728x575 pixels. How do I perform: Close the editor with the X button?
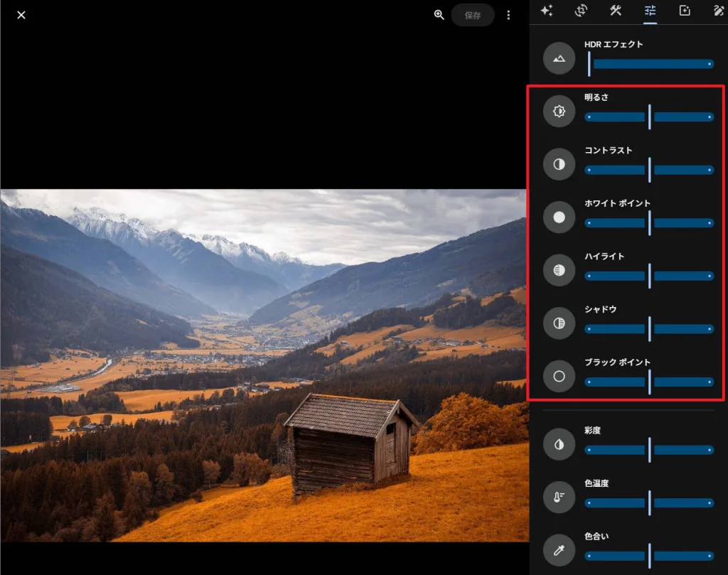21,15
